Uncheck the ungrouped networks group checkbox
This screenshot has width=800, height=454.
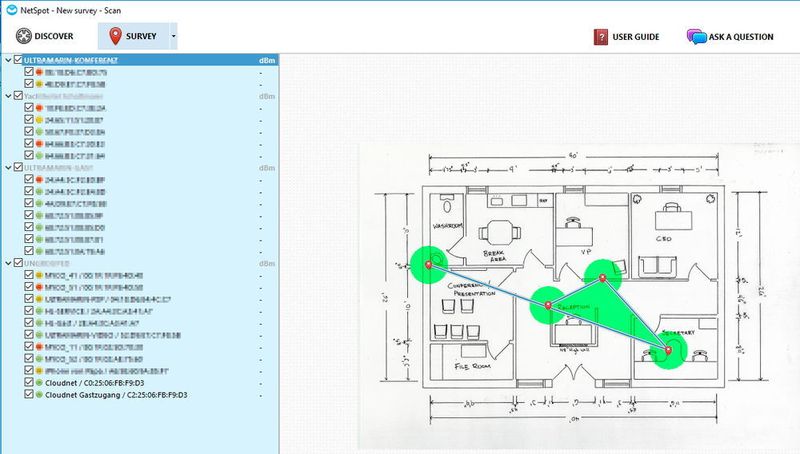tap(18, 263)
